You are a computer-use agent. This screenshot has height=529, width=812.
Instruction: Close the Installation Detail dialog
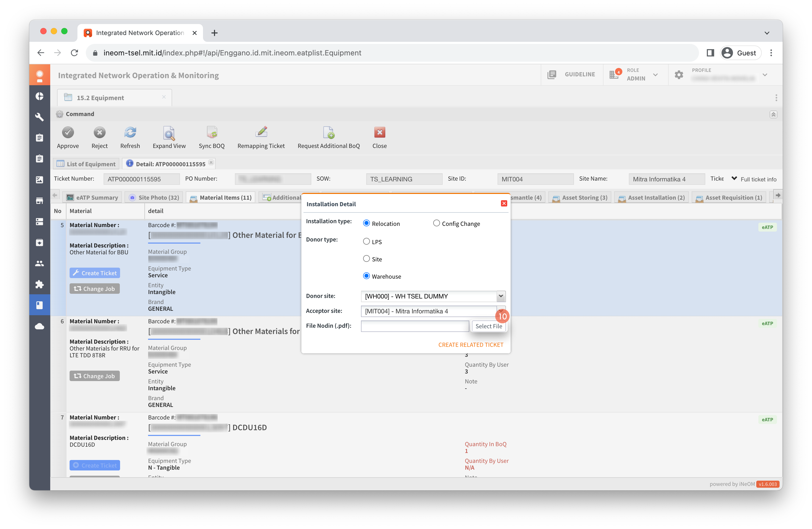coord(504,204)
